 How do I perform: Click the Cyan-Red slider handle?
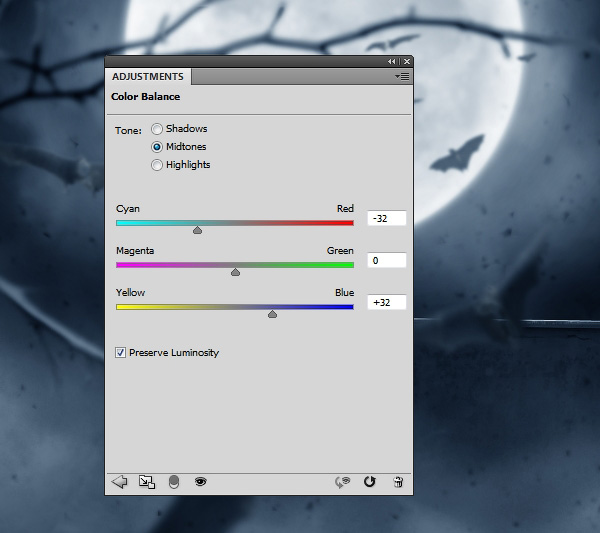(x=197, y=230)
